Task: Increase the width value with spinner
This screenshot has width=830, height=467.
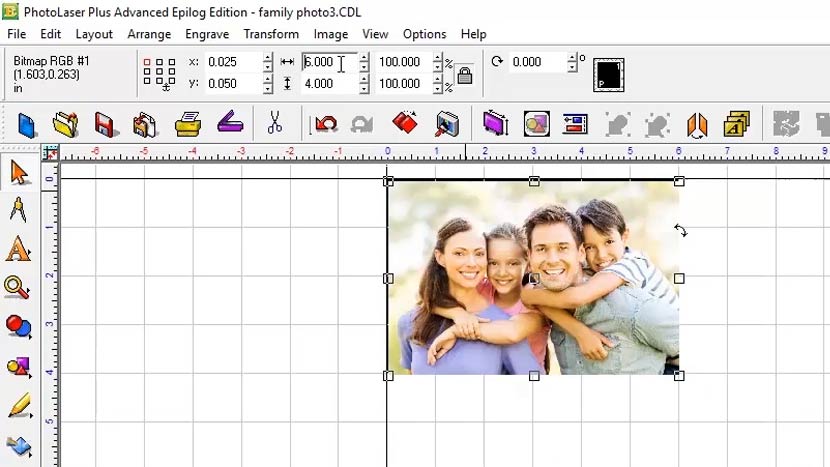Action: pyautogui.click(x=364, y=57)
